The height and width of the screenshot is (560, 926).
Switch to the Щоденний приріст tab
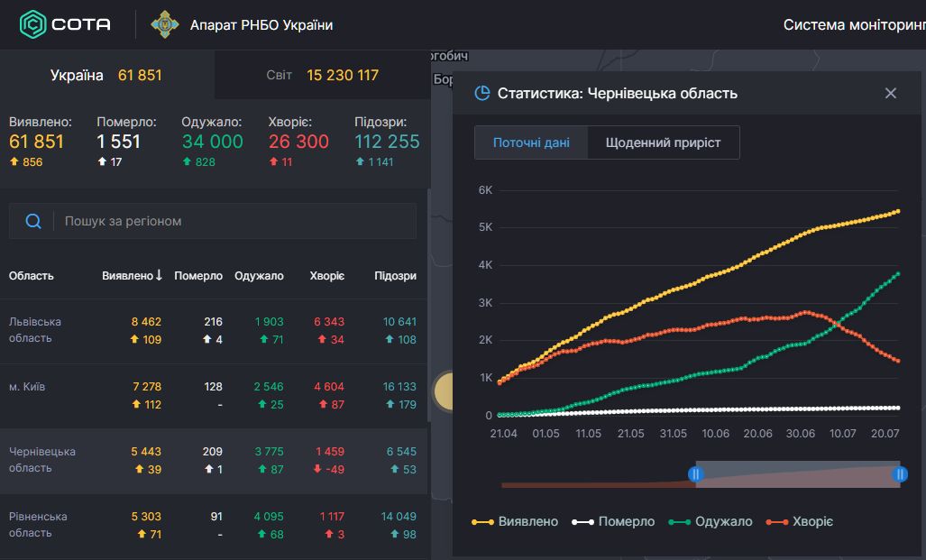pyautogui.click(x=663, y=142)
